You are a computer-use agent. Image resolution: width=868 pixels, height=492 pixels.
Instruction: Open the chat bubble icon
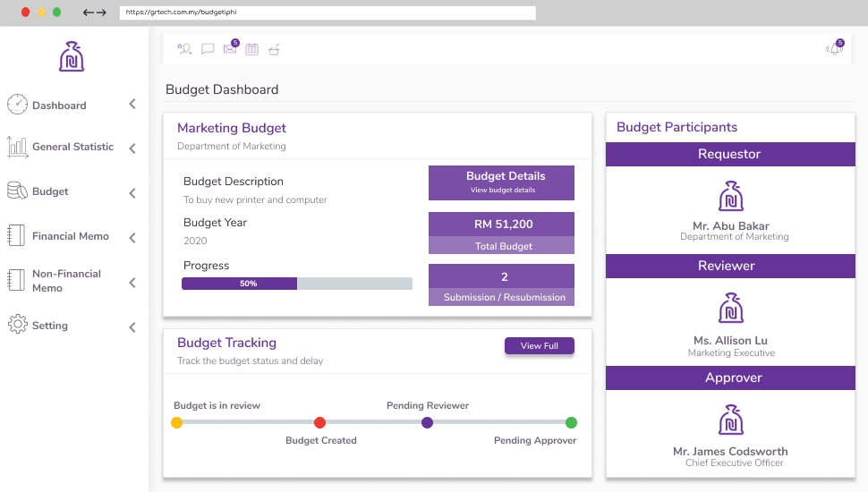pyautogui.click(x=208, y=49)
